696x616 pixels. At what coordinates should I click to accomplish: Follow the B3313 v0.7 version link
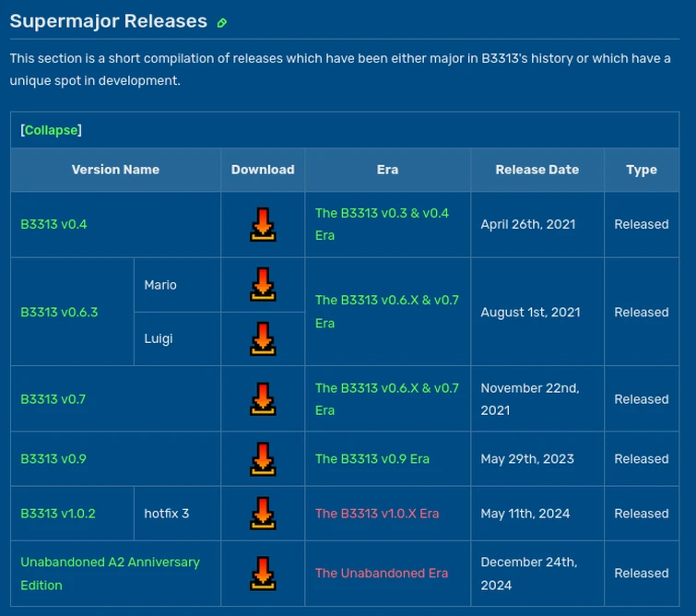point(53,399)
